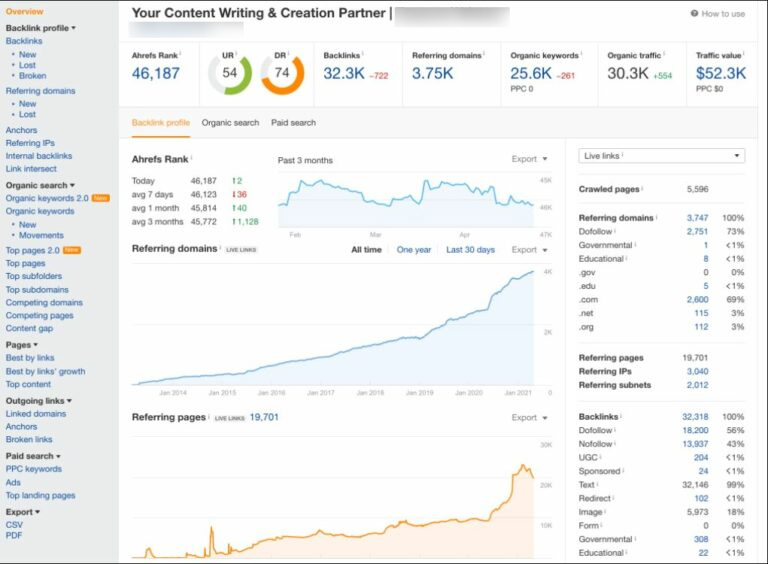This screenshot has height=564, width=768.
Task: Open Referring subnets count 2,012
Action: 697,385
